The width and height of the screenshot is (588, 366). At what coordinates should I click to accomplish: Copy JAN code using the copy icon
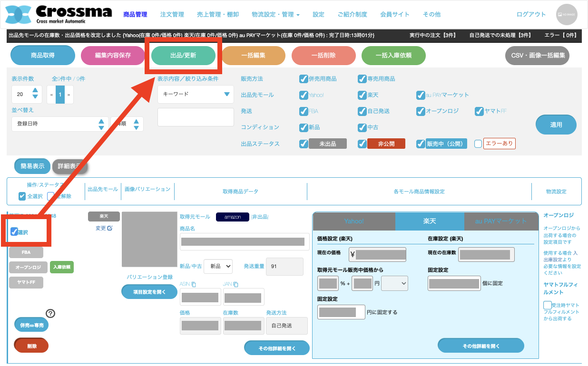pyautogui.click(x=236, y=284)
